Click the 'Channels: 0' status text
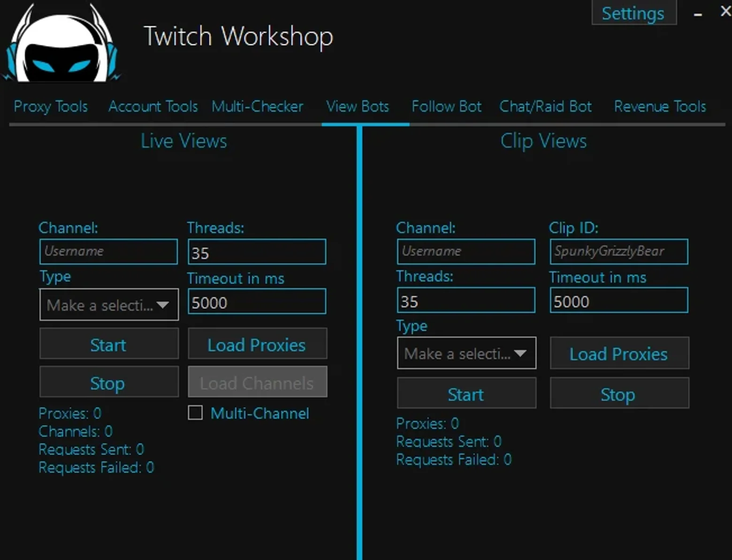Image resolution: width=732 pixels, height=560 pixels. 76,431
